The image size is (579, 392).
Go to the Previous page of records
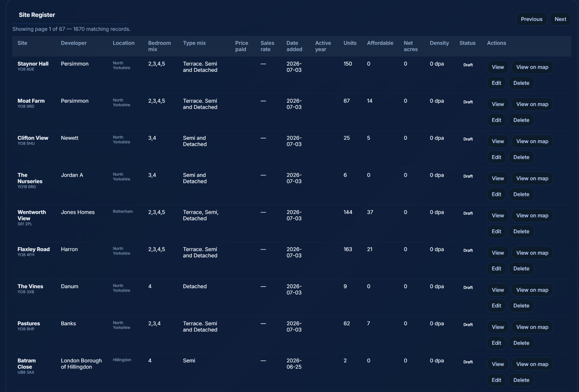[532, 19]
